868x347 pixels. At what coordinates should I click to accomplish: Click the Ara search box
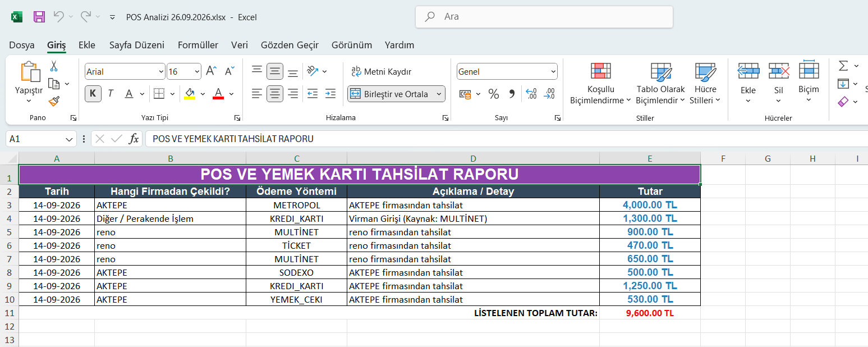(x=544, y=17)
